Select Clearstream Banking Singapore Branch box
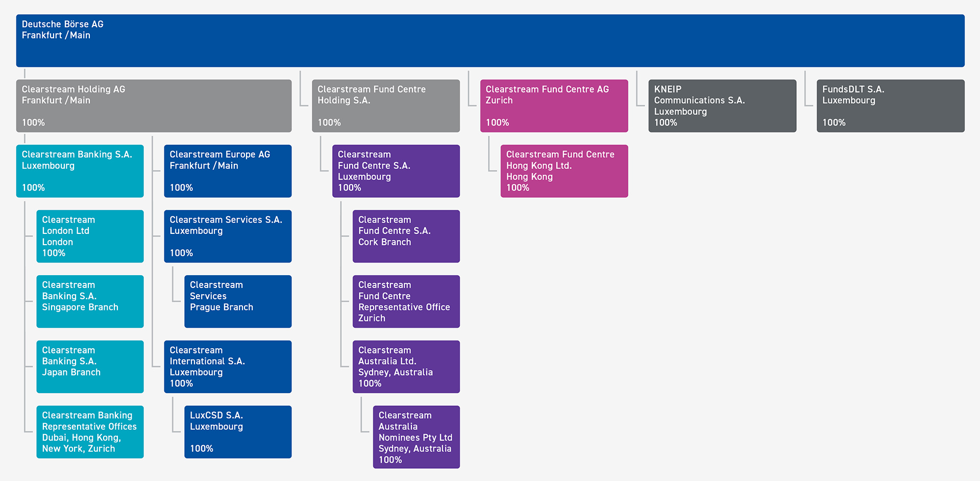Screen dimensions: 980x481 (90, 301)
